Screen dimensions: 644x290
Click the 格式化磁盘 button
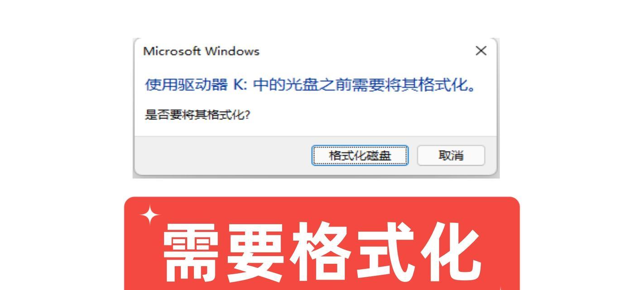tap(360, 155)
